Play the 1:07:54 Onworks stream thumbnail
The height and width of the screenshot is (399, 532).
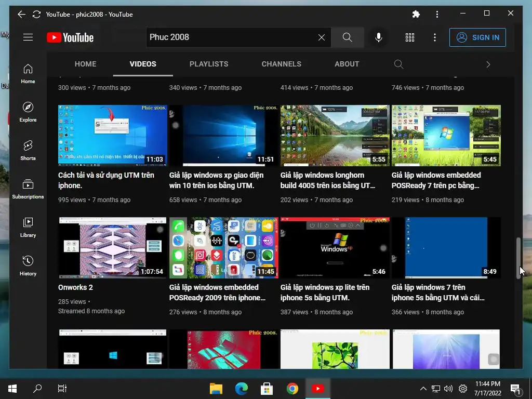point(113,248)
